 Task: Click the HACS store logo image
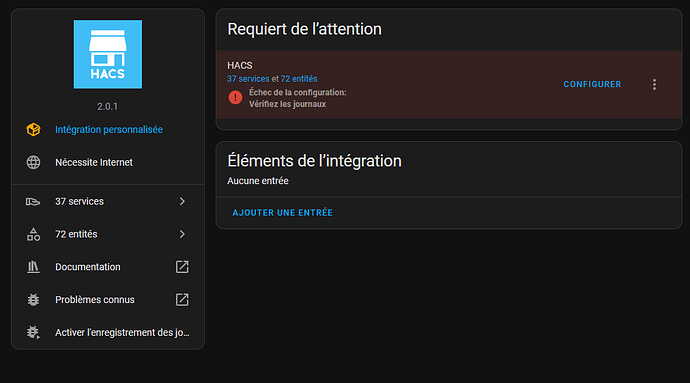[x=108, y=54]
